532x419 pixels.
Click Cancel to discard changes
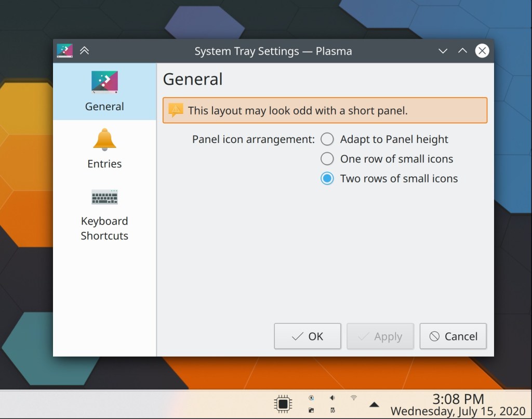coord(453,336)
